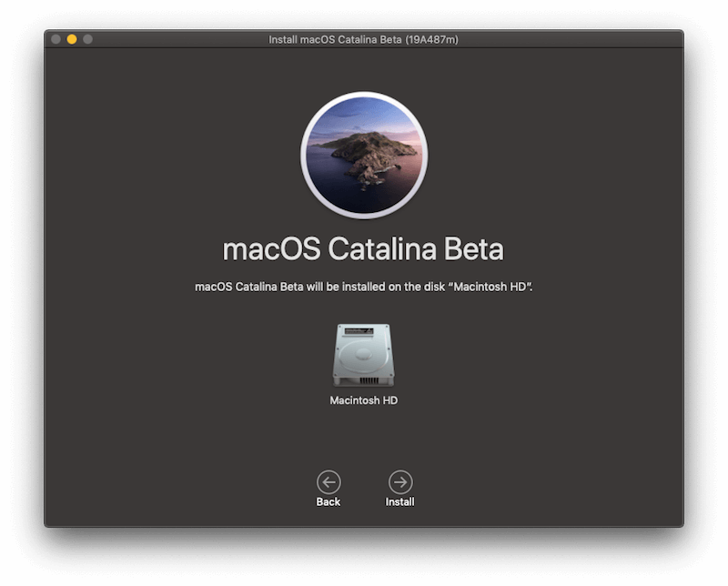Click the "Macintosh HD" disk name text
Viewport: 728px width, 586px height.
(363, 400)
